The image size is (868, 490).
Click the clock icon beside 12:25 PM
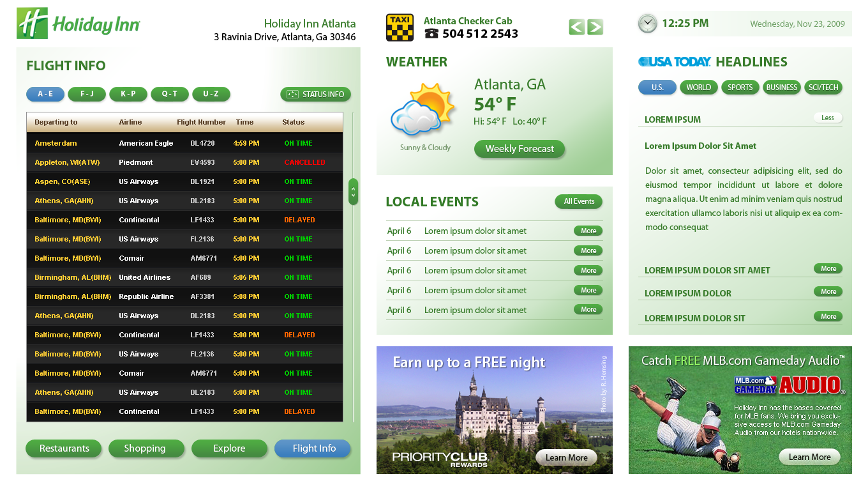(x=647, y=24)
